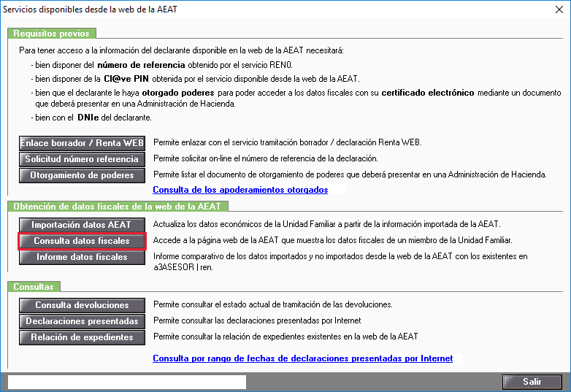
Task: Follow Consulta por rango de fechas link
Action: tap(302, 358)
